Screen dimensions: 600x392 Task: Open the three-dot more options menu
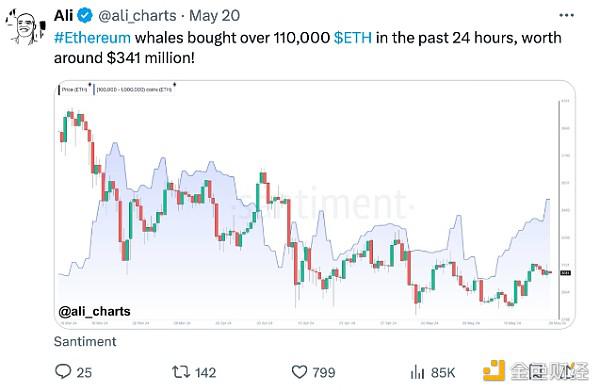566,15
